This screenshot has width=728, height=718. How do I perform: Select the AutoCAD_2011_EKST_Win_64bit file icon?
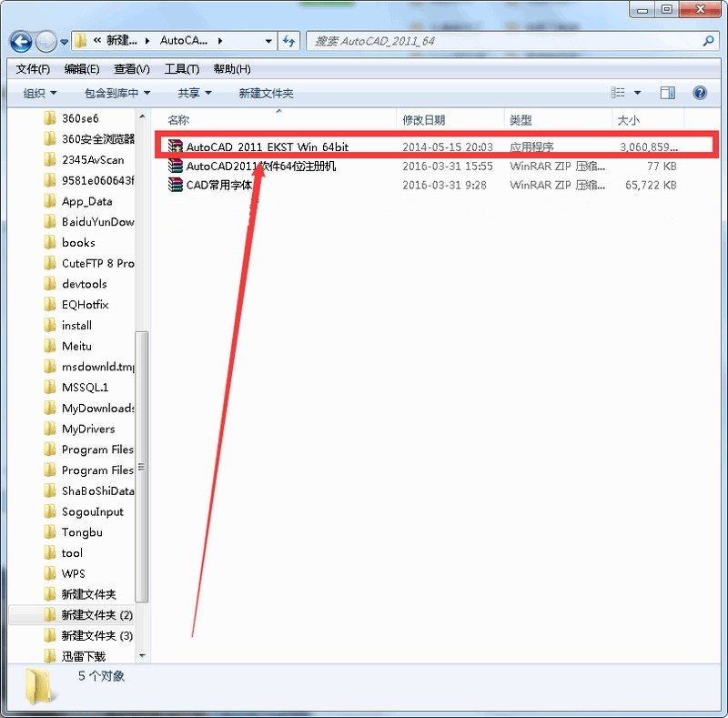[x=177, y=147]
